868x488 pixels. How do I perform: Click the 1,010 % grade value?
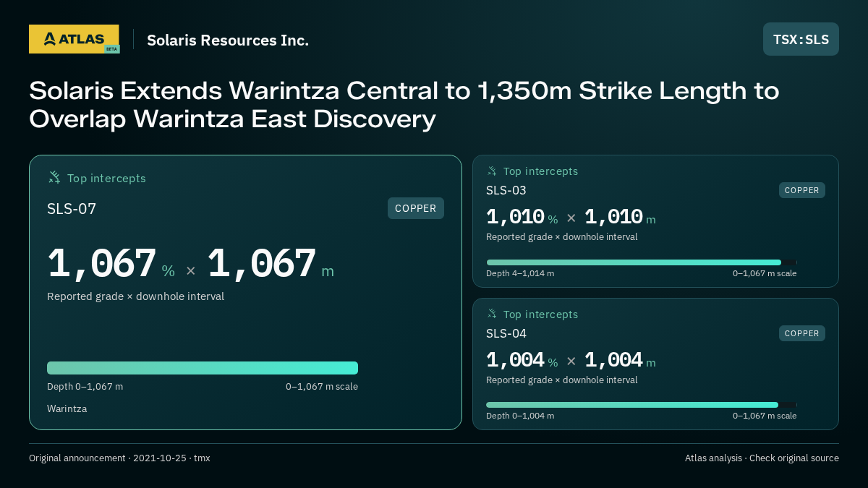(522, 217)
